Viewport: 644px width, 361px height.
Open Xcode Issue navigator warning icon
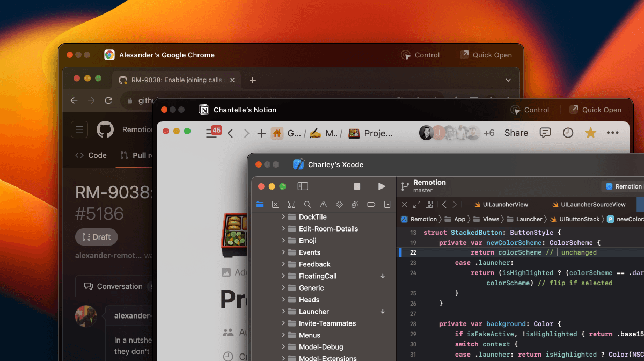323,205
